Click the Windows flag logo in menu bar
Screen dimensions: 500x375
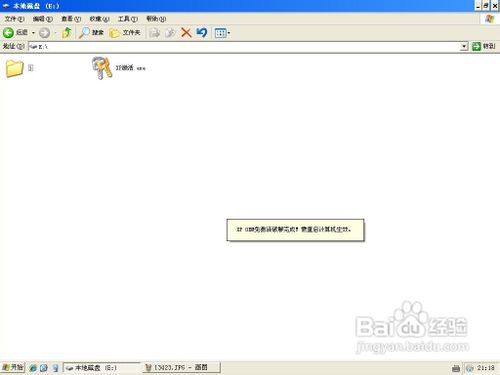coord(490,19)
